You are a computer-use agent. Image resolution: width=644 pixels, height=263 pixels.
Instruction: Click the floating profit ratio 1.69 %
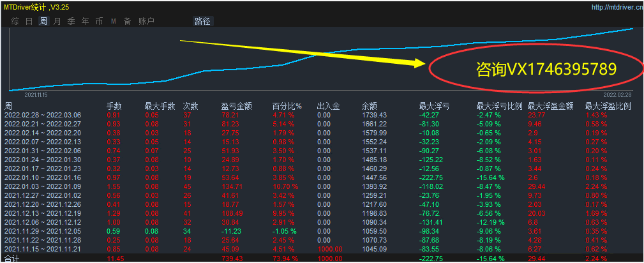pyautogui.click(x=596, y=213)
